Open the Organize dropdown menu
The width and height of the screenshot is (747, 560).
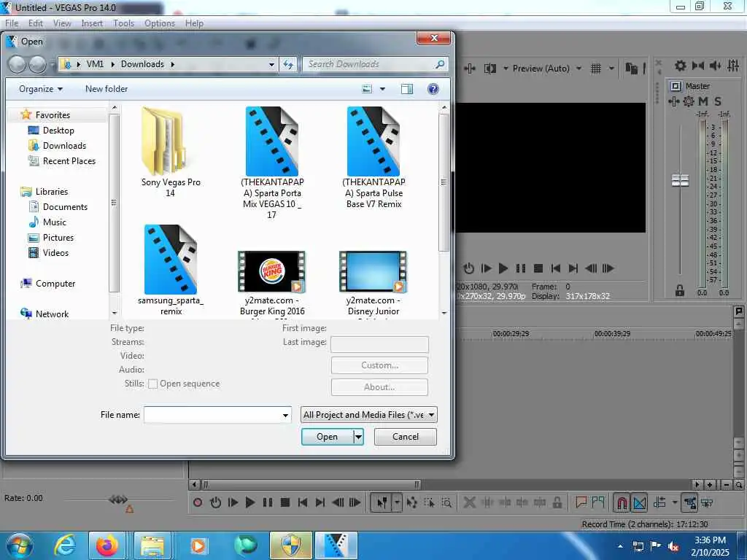(x=41, y=89)
